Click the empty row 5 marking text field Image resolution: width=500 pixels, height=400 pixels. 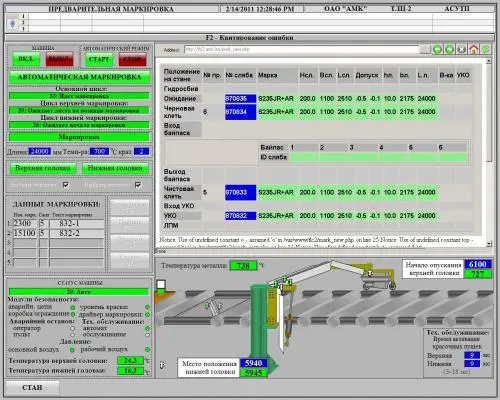(76, 263)
